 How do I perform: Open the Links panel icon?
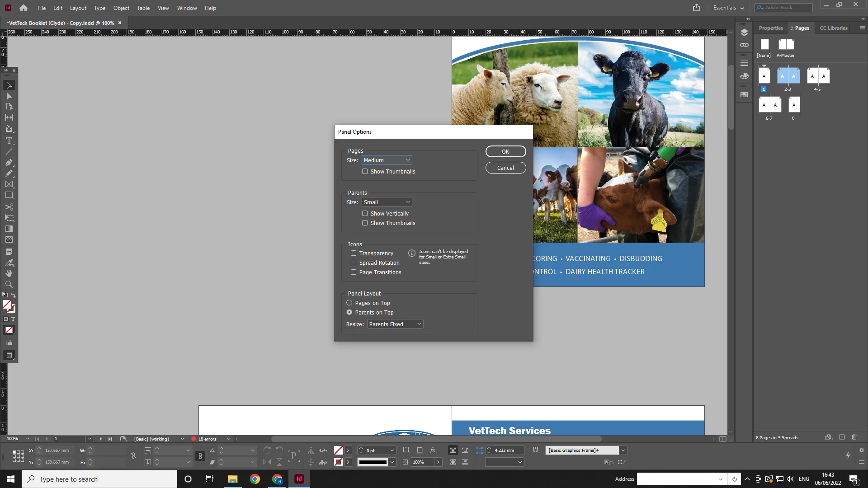(744, 45)
